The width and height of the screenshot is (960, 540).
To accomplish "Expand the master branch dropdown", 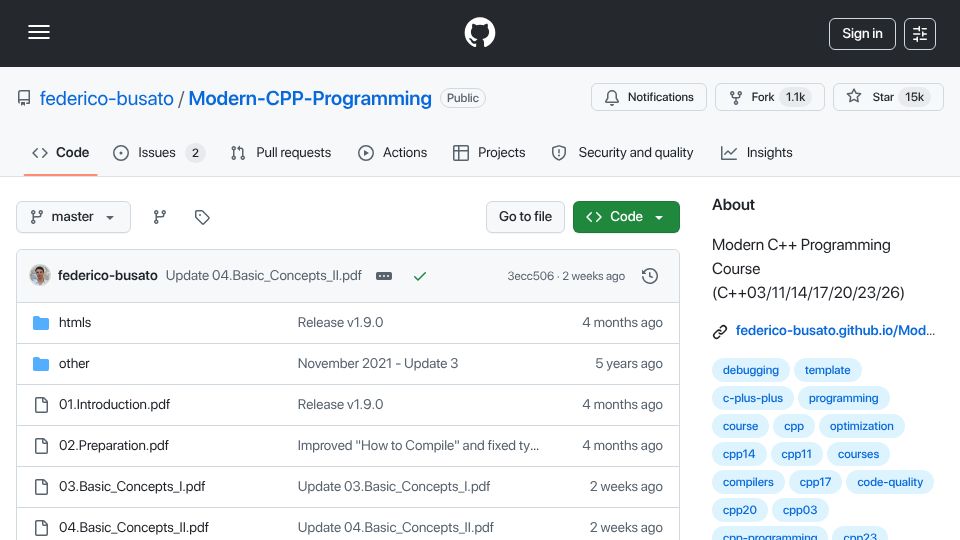I will pyautogui.click(x=73, y=217).
